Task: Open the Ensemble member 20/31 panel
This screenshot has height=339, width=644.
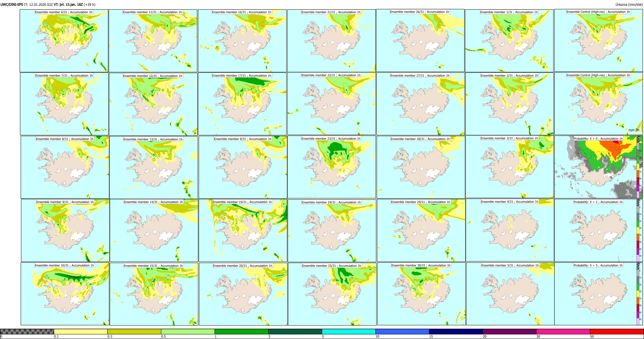Action: (x=243, y=294)
